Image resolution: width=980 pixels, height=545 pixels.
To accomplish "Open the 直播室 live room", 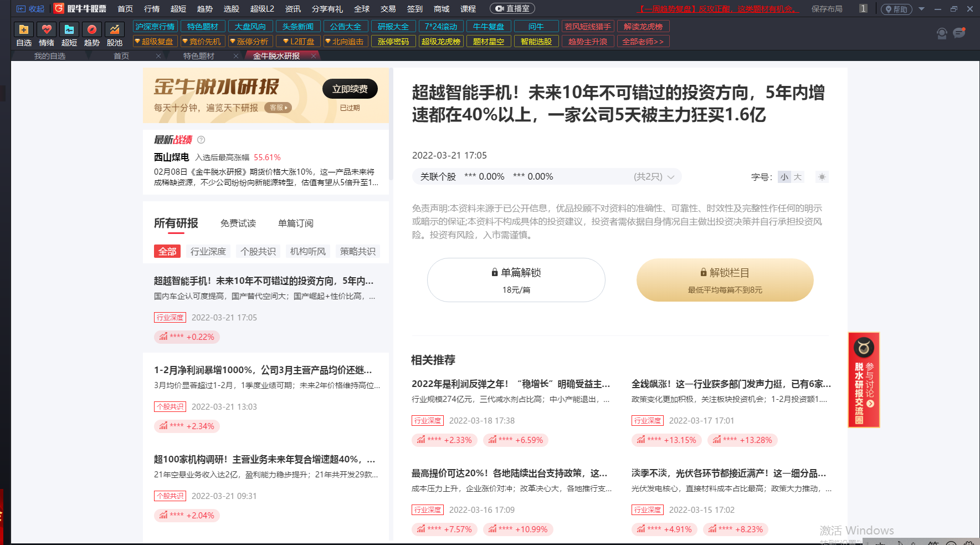I will coord(513,9).
